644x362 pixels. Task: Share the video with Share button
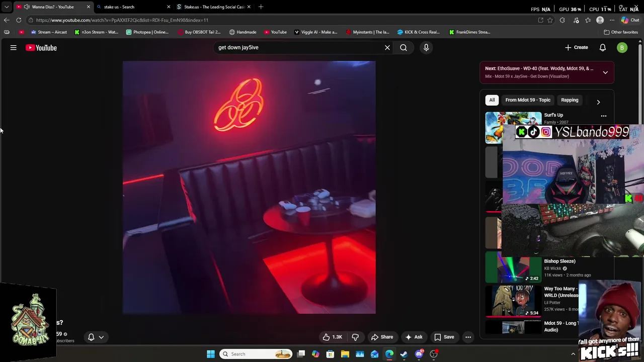382,337
